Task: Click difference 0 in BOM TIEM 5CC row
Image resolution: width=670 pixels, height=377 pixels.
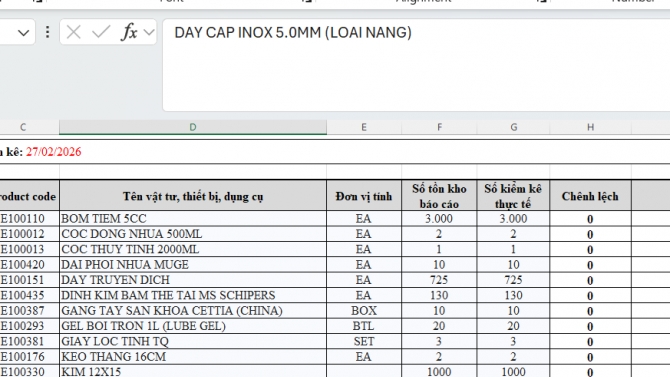Action: (x=590, y=218)
